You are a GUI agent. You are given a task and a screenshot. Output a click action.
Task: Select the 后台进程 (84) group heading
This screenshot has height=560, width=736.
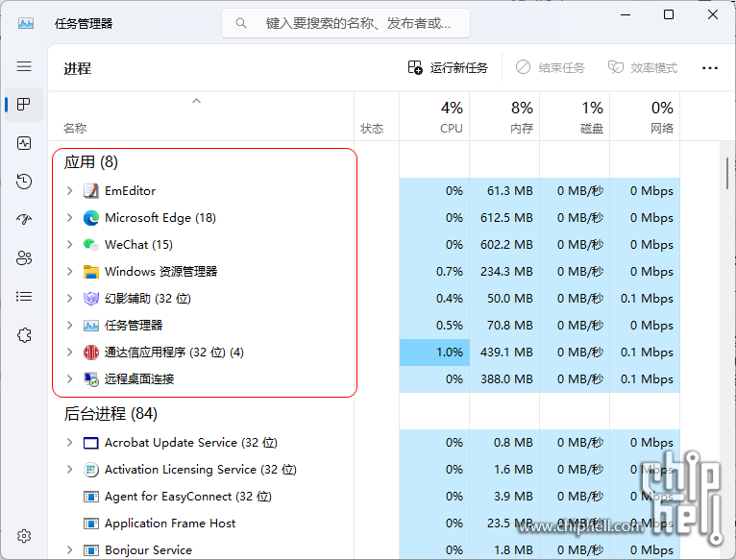110,414
